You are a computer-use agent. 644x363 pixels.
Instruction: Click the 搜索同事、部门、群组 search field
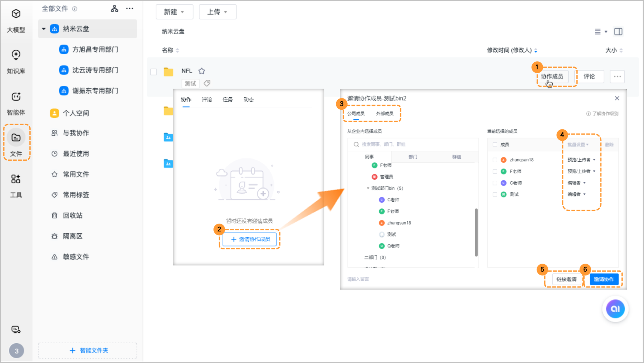coord(413,144)
